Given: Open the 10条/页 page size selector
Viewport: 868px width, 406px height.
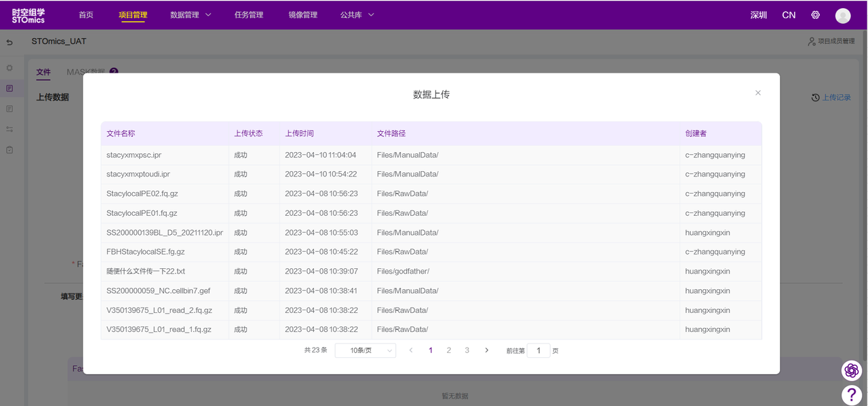Looking at the screenshot, I should 366,350.
